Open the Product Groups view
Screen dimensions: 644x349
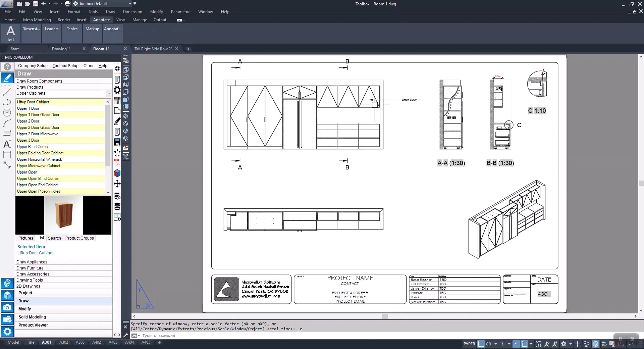(x=79, y=238)
